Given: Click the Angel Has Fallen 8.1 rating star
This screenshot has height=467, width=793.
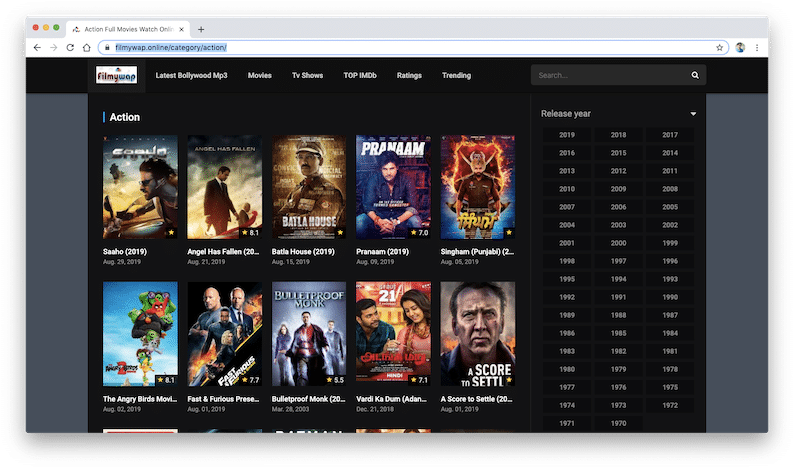Looking at the screenshot, I should 245,233.
